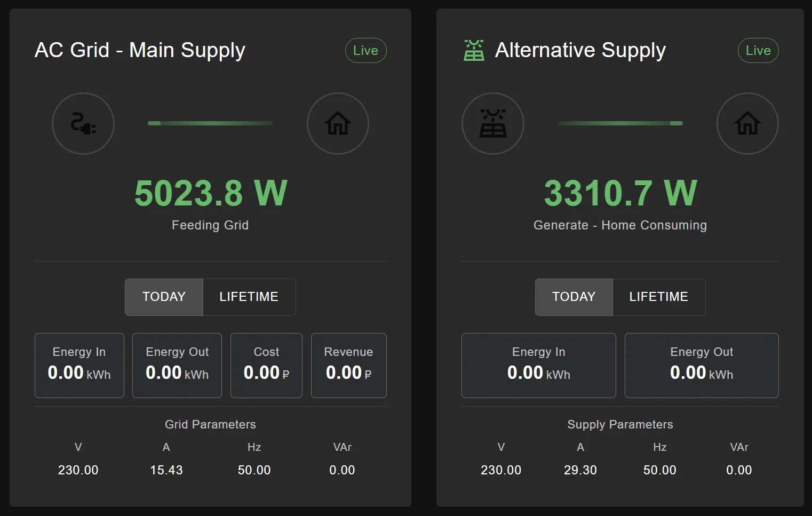Select TODAY tab in AC Grid card
The width and height of the screenshot is (812, 516).
[x=164, y=297]
